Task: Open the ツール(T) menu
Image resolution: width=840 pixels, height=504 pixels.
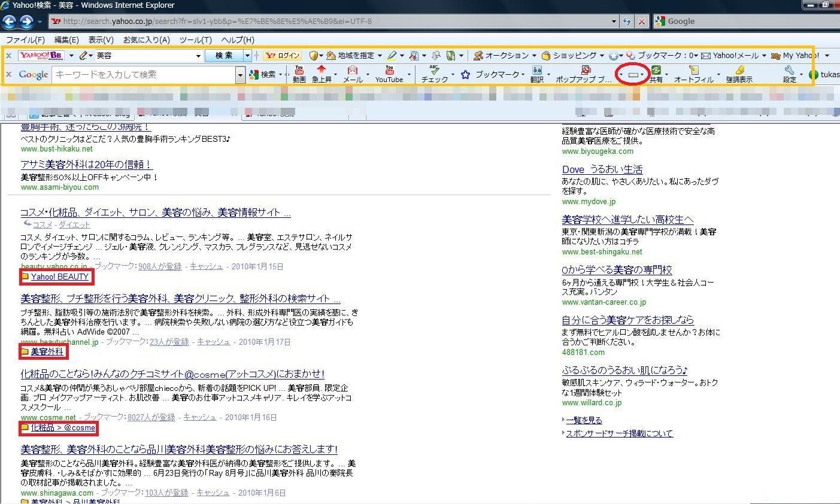Action: tap(196, 40)
